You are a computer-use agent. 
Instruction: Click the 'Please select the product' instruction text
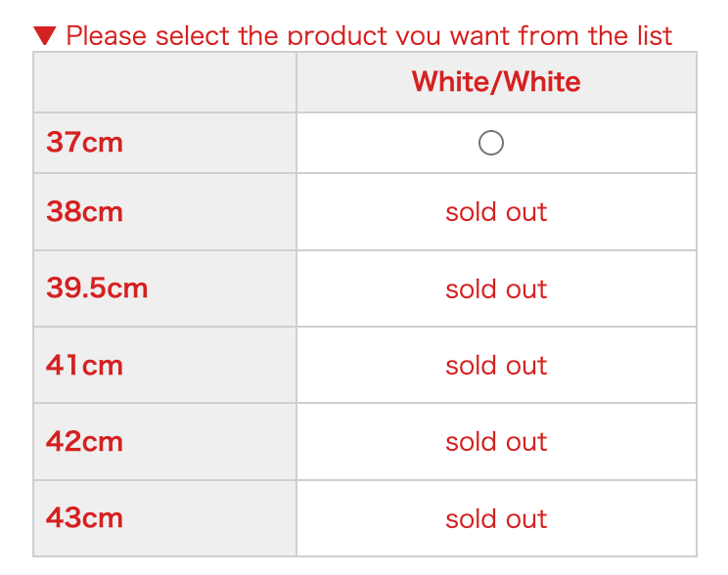[369, 37]
